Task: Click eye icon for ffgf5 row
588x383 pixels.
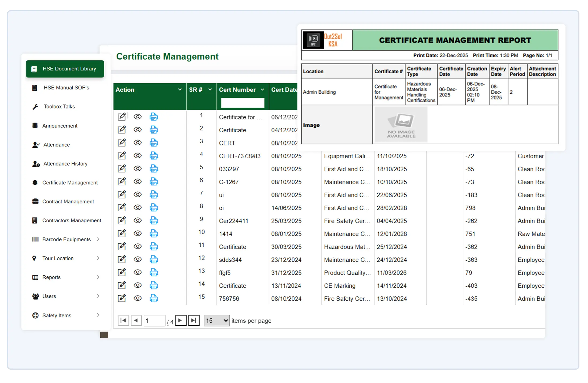Action: (x=137, y=272)
